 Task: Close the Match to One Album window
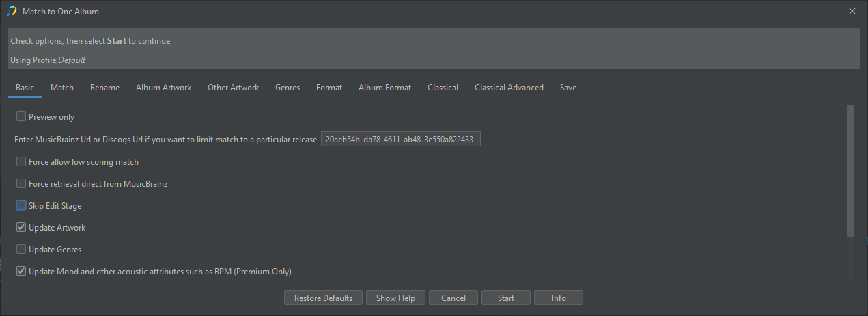(x=852, y=11)
